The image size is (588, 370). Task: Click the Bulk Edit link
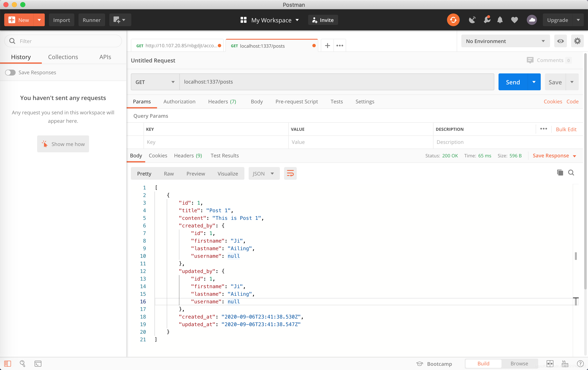pyautogui.click(x=566, y=129)
